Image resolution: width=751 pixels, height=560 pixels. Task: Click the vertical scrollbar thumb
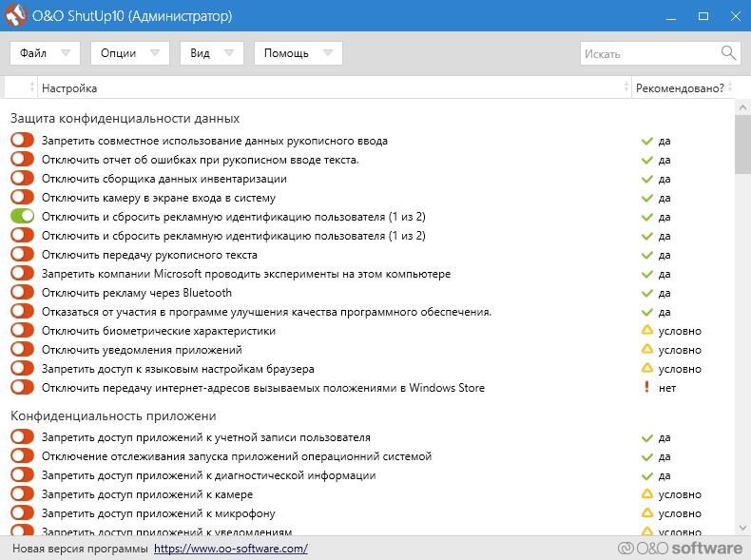(742, 144)
